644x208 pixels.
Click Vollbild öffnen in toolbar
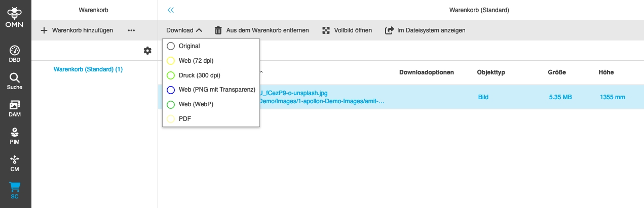[x=347, y=30]
